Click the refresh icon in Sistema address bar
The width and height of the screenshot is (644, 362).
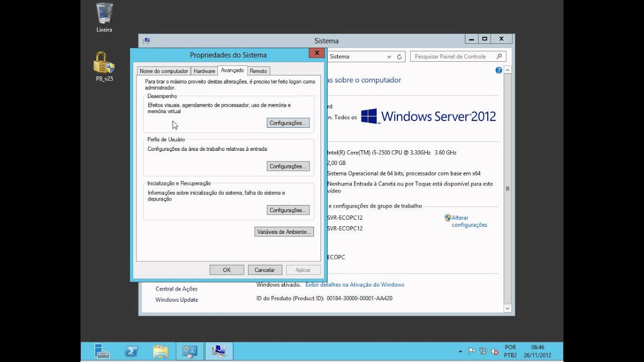coord(399,57)
